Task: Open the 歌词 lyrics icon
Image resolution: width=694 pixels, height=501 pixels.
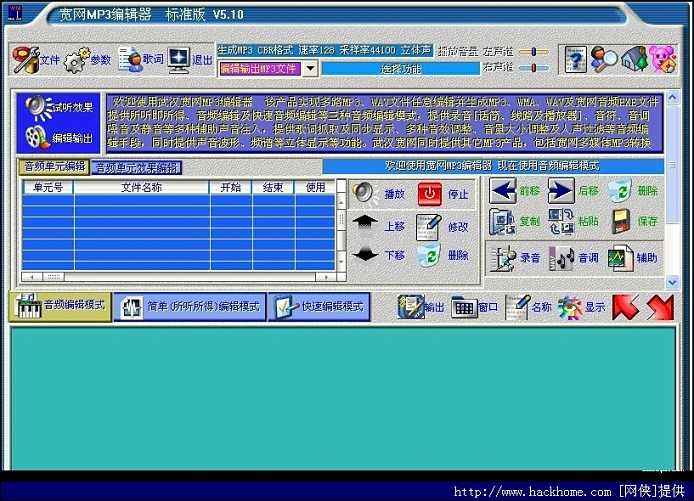Action: (x=130, y=59)
